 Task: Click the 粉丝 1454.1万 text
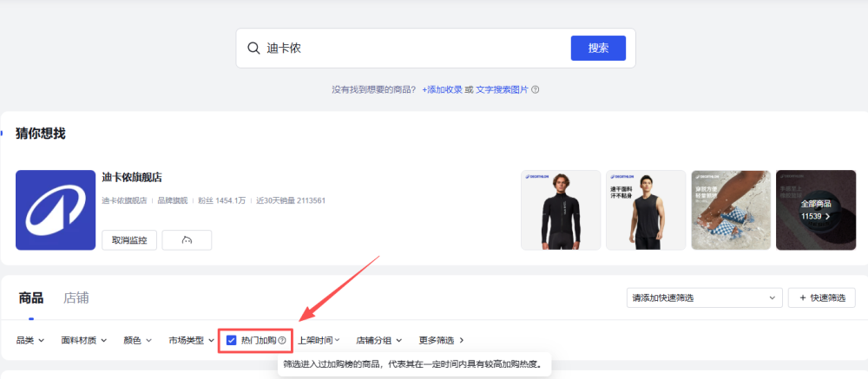point(221,200)
